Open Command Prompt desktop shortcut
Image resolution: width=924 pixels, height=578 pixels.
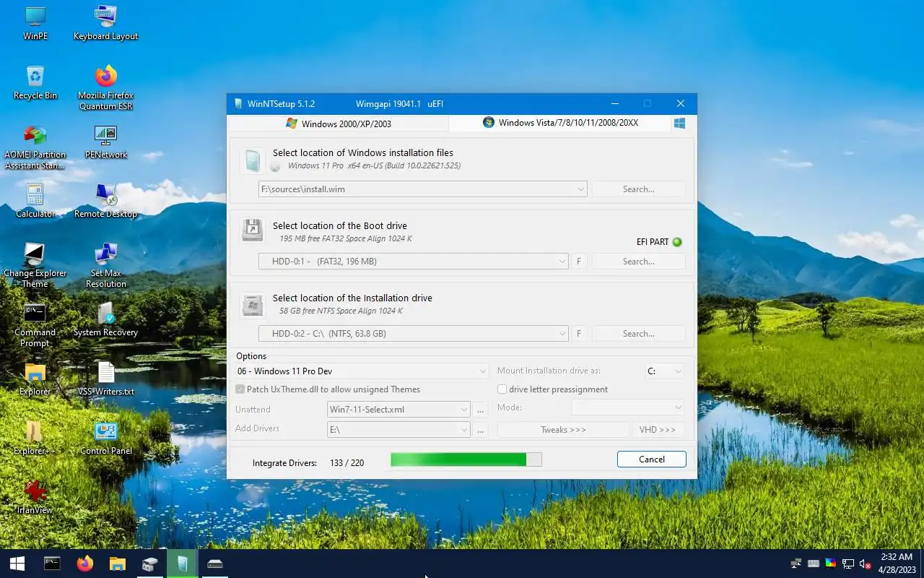[35, 324]
